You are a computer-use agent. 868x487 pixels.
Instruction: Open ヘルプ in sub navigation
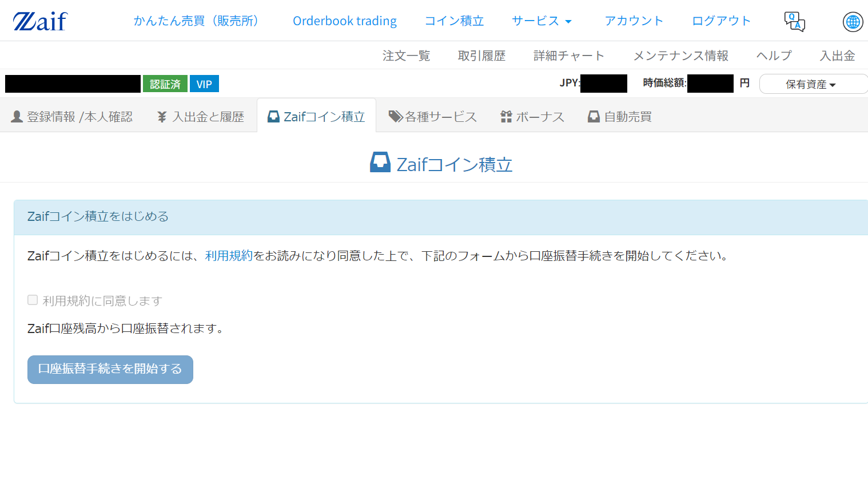[x=774, y=56]
